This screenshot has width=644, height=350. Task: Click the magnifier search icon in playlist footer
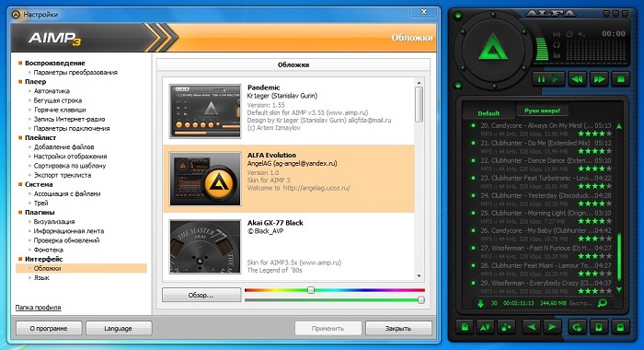click(x=602, y=303)
